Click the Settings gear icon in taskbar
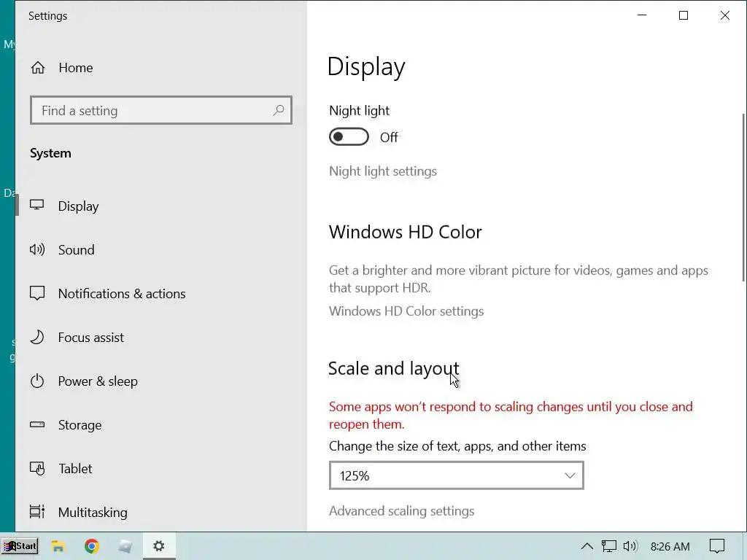747x560 pixels. pos(158,545)
